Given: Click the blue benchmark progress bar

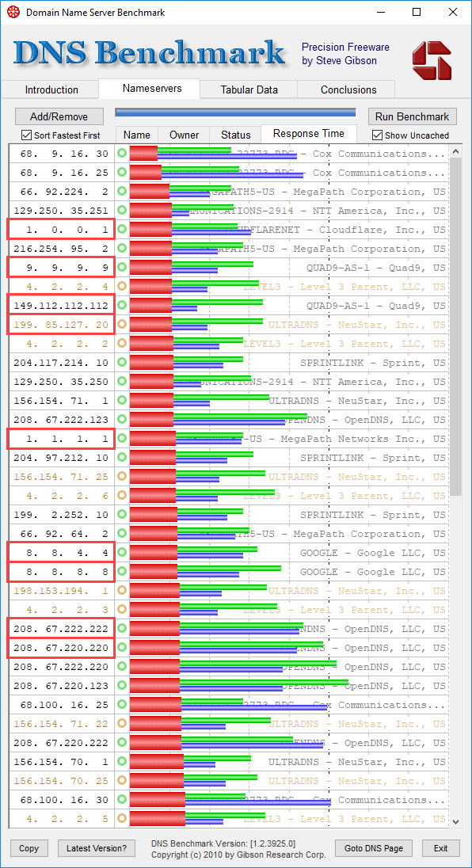Looking at the screenshot, I should 235,112.
